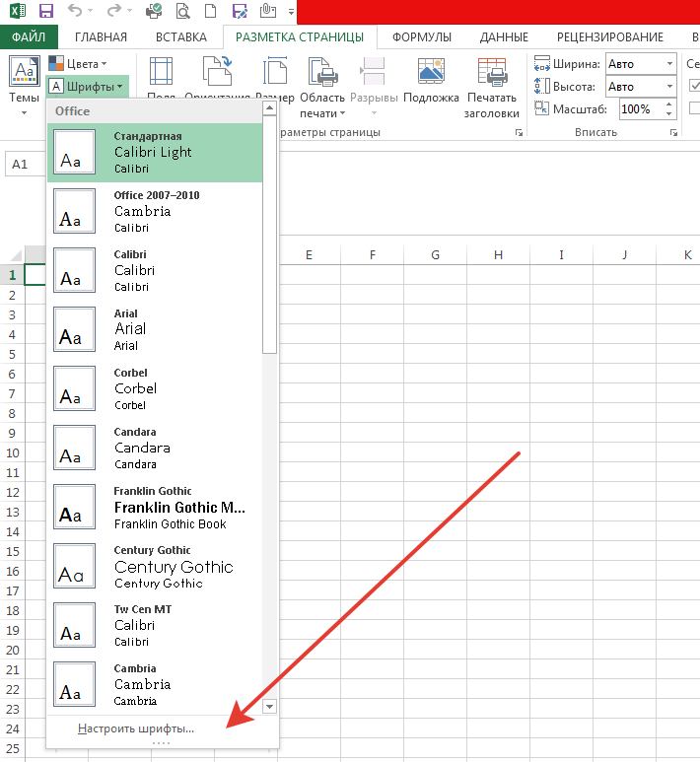The width and height of the screenshot is (700, 762).
Task: Select column header H
Action: (x=498, y=254)
